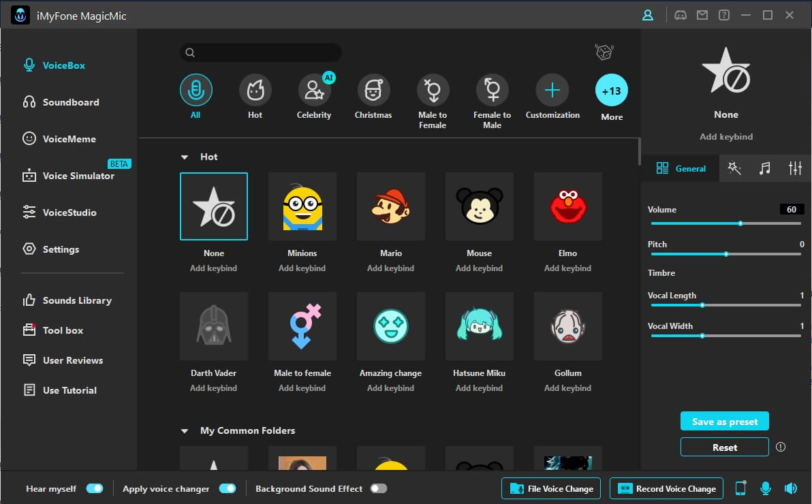Open VoiceMeme in sidebar

[x=59, y=139]
